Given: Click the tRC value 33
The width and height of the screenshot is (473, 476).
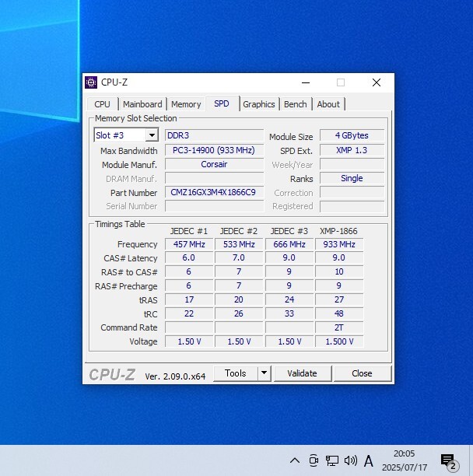Looking at the screenshot, I should point(289,313).
